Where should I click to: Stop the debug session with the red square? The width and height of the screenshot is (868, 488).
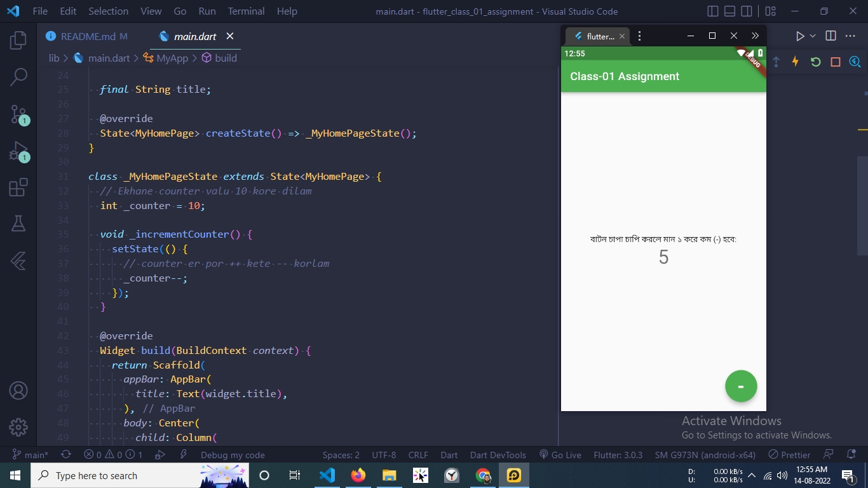(x=835, y=62)
